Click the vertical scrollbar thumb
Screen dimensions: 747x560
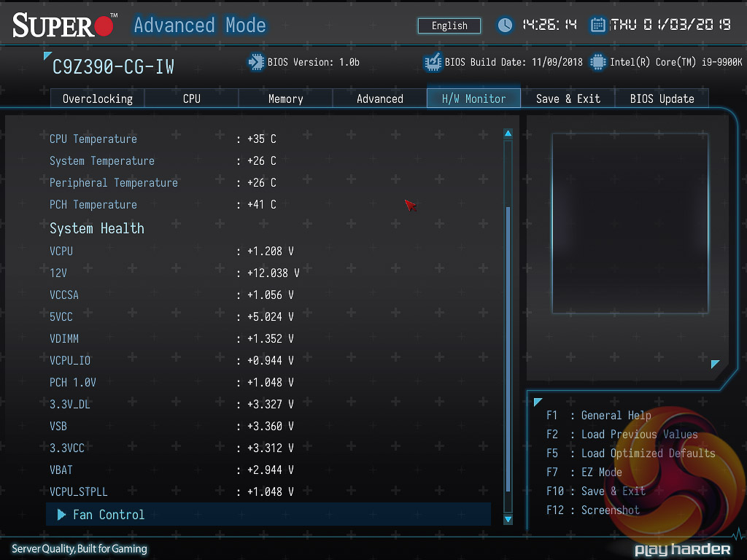tap(508, 349)
